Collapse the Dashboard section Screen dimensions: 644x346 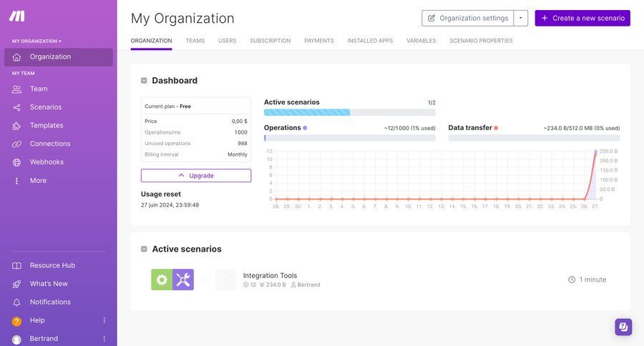pyautogui.click(x=144, y=81)
